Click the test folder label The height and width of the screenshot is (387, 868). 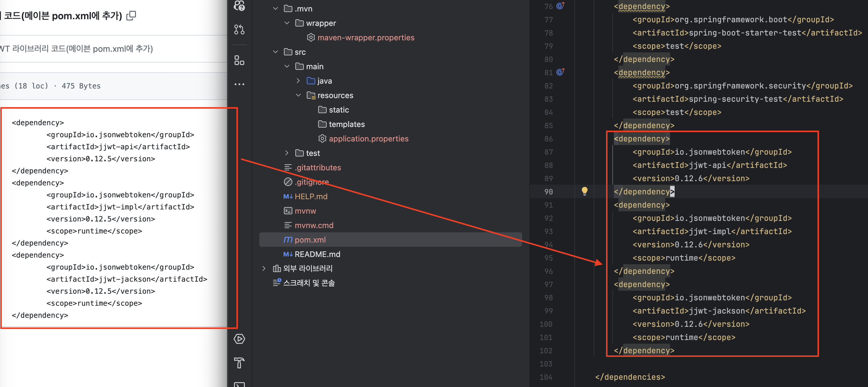[x=313, y=153]
